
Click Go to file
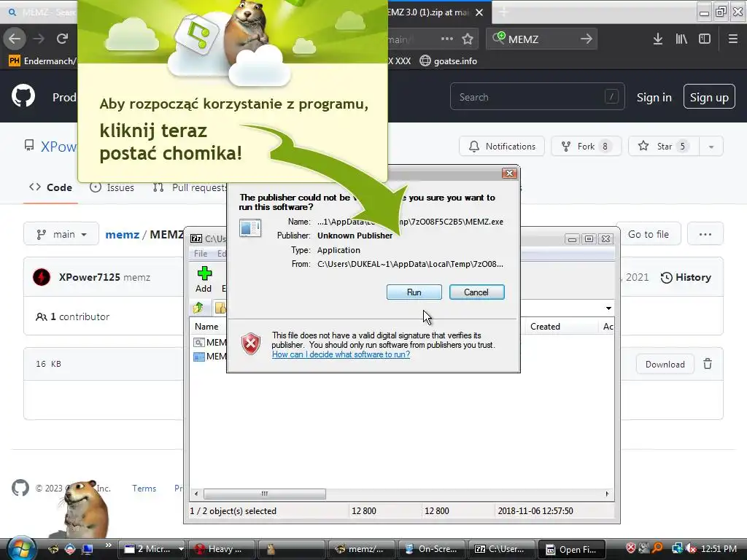(649, 234)
